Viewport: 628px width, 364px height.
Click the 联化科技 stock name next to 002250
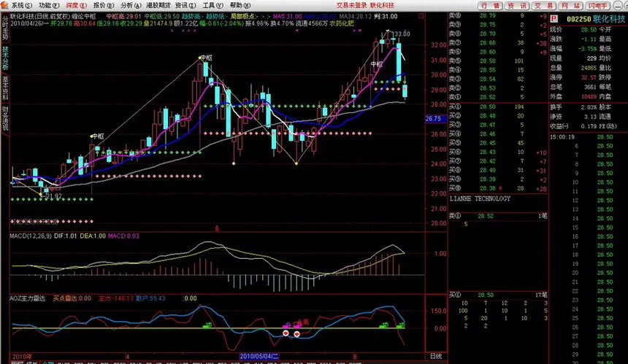click(609, 19)
